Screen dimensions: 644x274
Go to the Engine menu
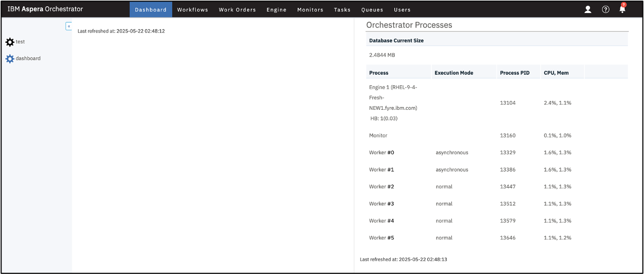coord(276,9)
